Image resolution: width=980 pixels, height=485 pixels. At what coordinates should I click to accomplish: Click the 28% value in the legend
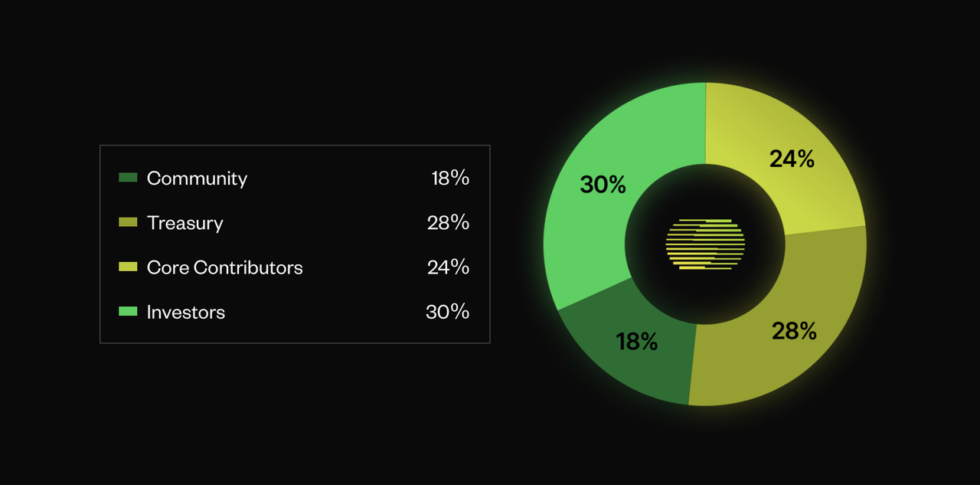coord(448,223)
